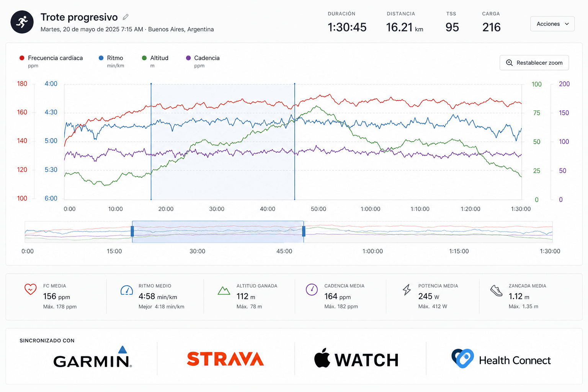Click the left selection marker line on chart
The image size is (588, 392).
pos(151,142)
